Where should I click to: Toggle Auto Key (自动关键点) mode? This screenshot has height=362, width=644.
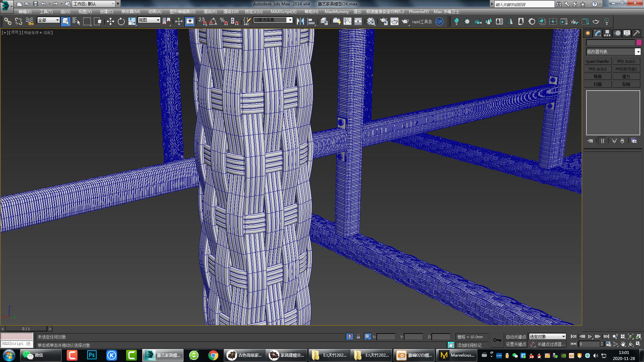pos(516,337)
